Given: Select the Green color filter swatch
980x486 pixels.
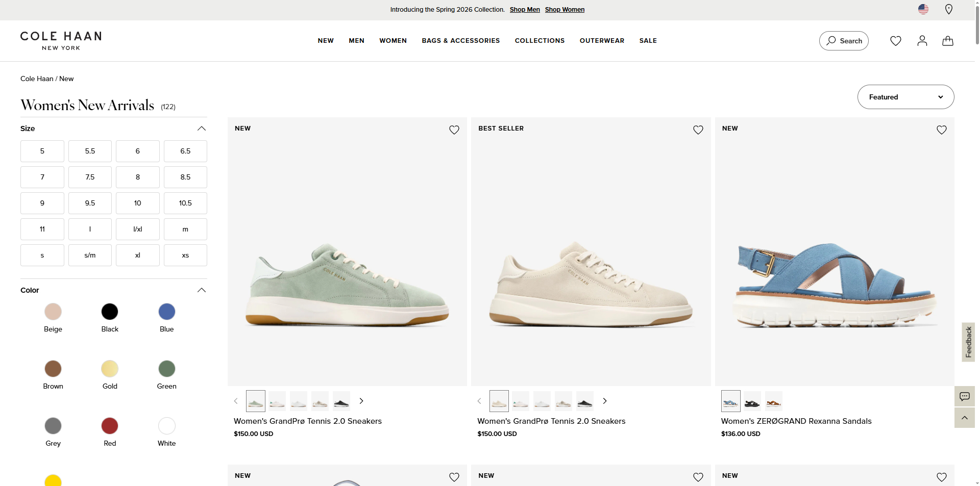Looking at the screenshot, I should click(x=166, y=369).
